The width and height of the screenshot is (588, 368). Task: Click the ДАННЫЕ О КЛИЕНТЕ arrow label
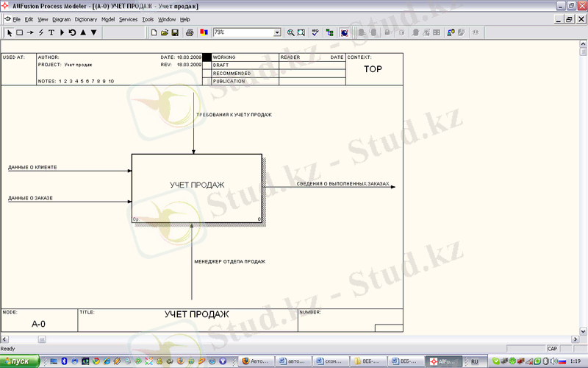click(32, 167)
